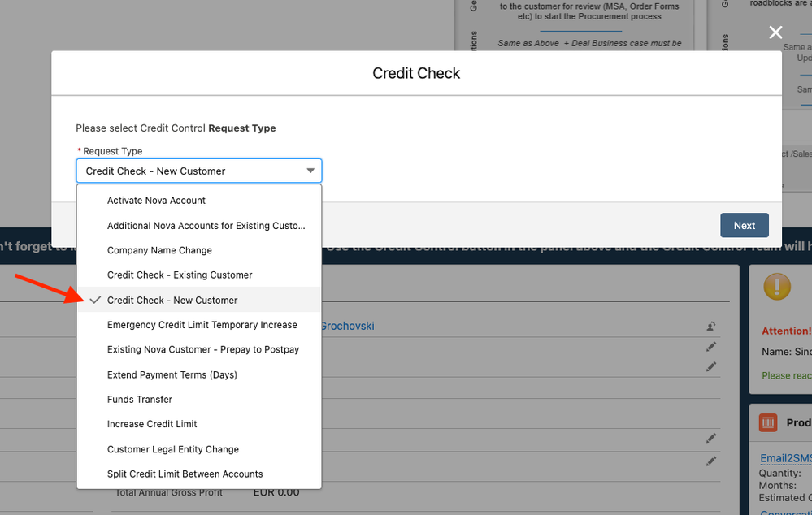The image size is (812, 515).
Task: Choose Emergency Credit Limit Temporary Increase
Action: (199, 325)
